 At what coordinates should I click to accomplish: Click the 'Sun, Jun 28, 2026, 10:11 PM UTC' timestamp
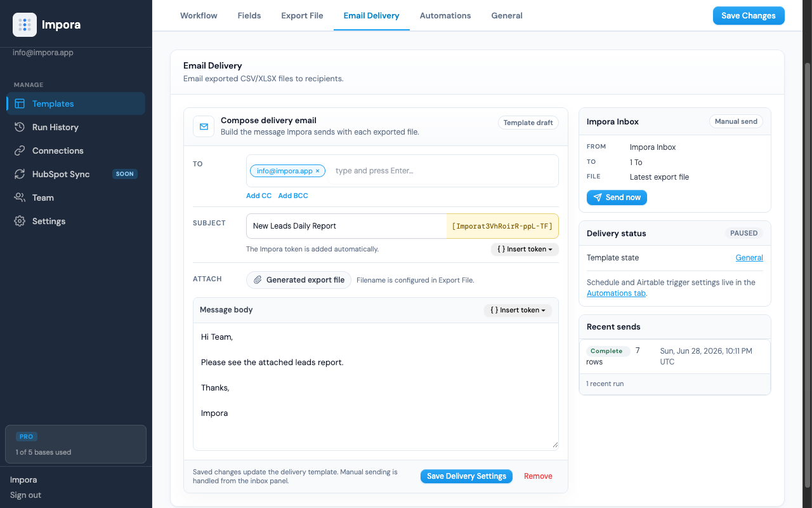tap(706, 356)
